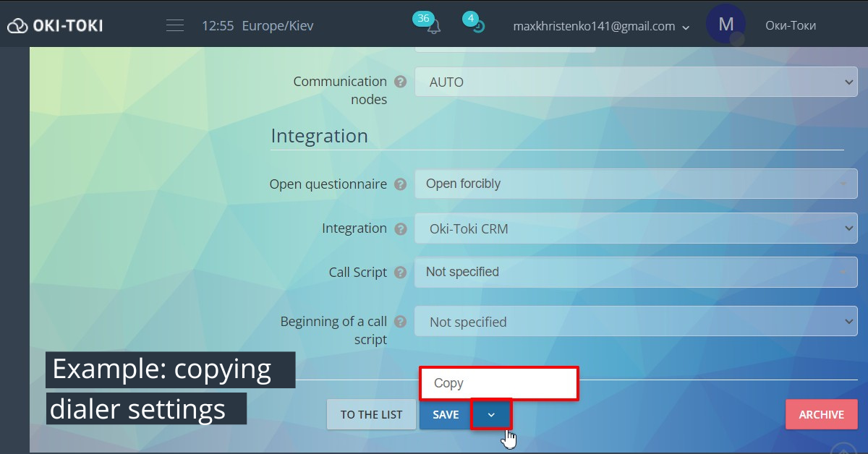Toggle the arrow next to Save button
Screen dimensions: 868x454
pos(491,414)
